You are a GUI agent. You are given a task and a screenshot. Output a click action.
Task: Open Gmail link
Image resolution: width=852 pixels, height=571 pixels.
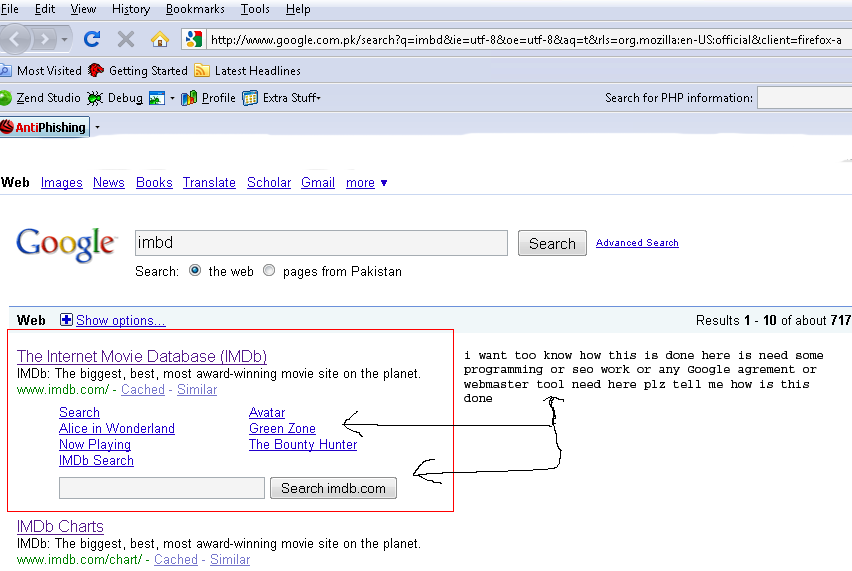click(318, 183)
